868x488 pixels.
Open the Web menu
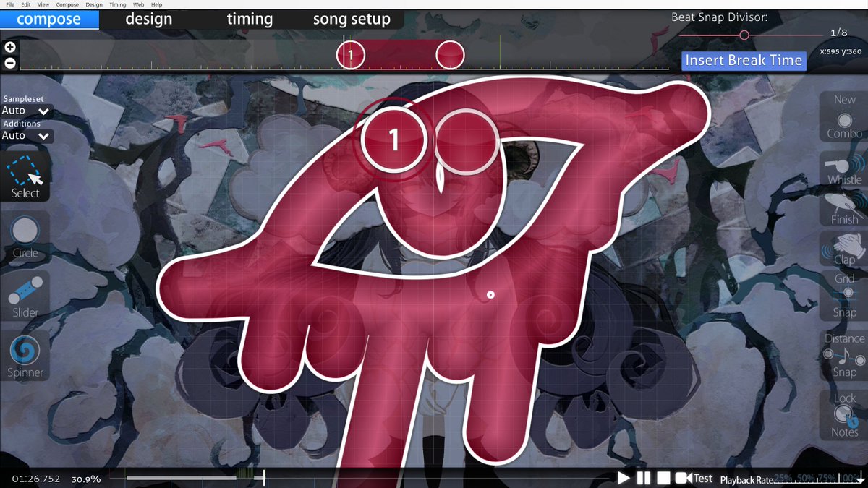pos(137,4)
